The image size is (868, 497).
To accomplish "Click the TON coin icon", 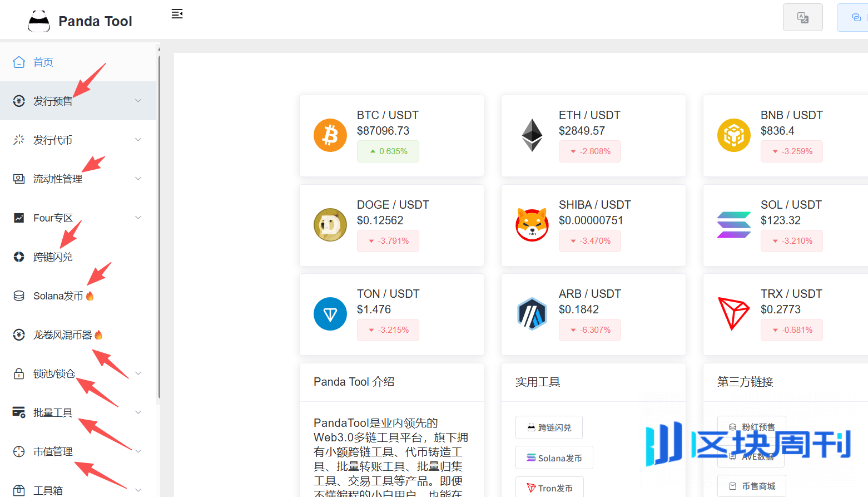I will [330, 314].
